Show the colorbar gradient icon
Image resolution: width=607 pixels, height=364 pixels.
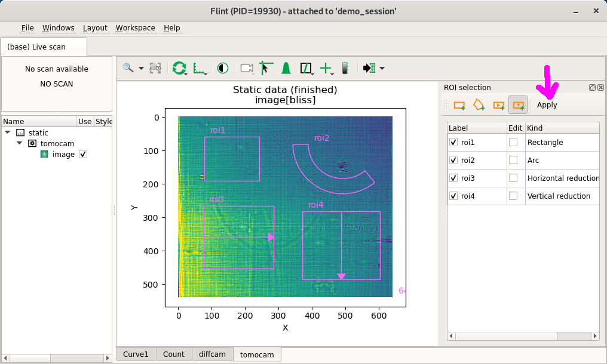345,68
